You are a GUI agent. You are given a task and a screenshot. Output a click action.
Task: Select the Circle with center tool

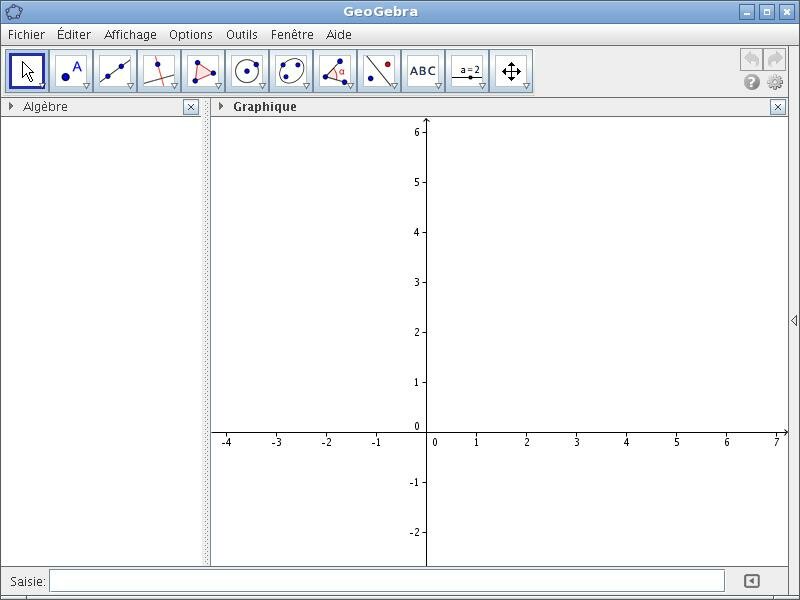point(247,71)
